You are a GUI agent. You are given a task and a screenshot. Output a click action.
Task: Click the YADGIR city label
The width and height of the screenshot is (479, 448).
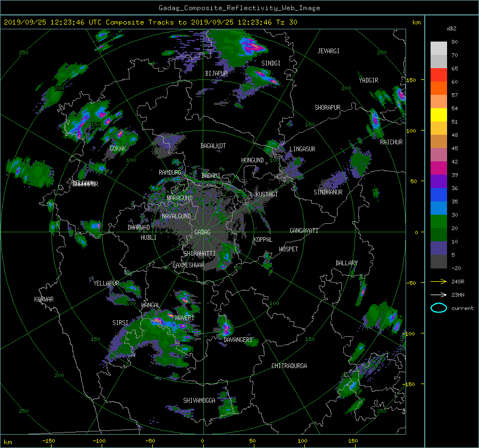coord(368,80)
